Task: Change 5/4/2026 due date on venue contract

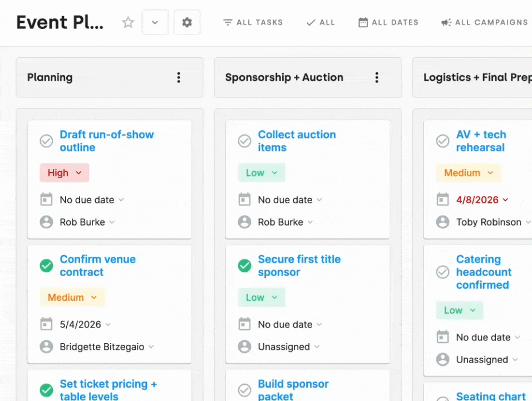Action: (85, 325)
